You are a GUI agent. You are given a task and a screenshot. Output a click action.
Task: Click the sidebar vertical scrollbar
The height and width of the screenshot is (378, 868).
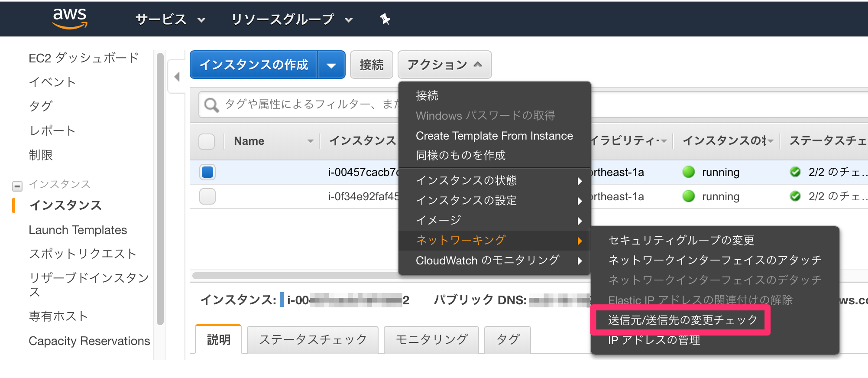tap(160, 189)
